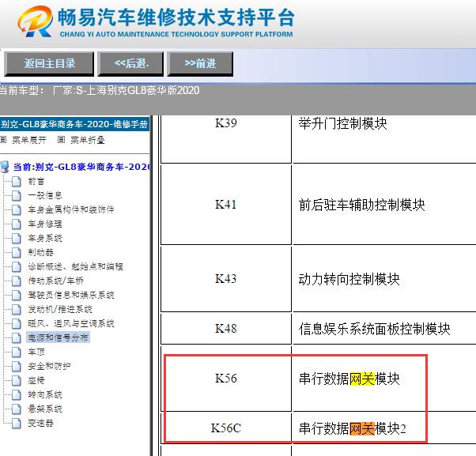Click the K41 code cell
Screen dimensions: 476x456
(x=226, y=205)
